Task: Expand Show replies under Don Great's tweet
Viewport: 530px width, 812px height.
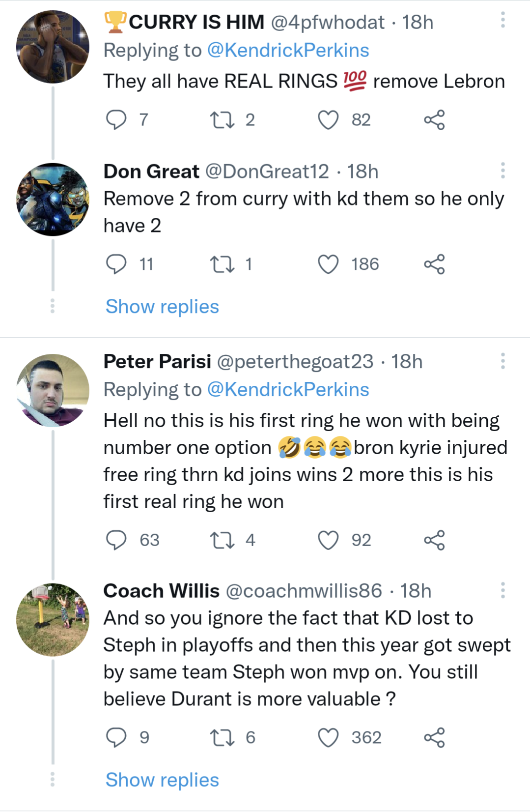Action: point(162,307)
